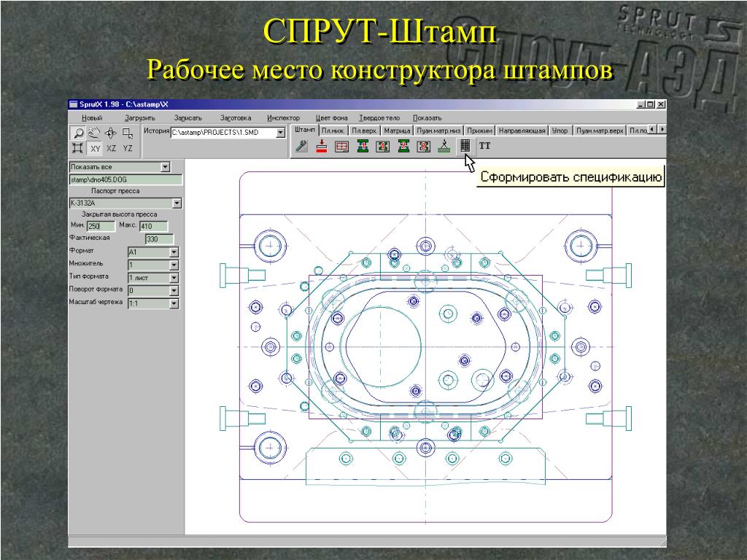
Task: Switch to the Прижим tab
Action: (x=479, y=131)
